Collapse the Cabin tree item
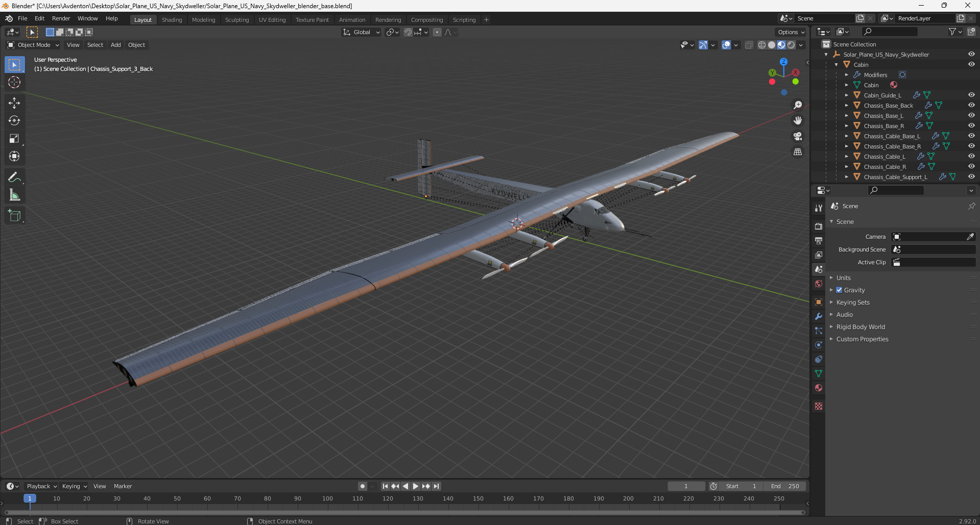Image resolution: width=980 pixels, height=525 pixels. [x=836, y=65]
